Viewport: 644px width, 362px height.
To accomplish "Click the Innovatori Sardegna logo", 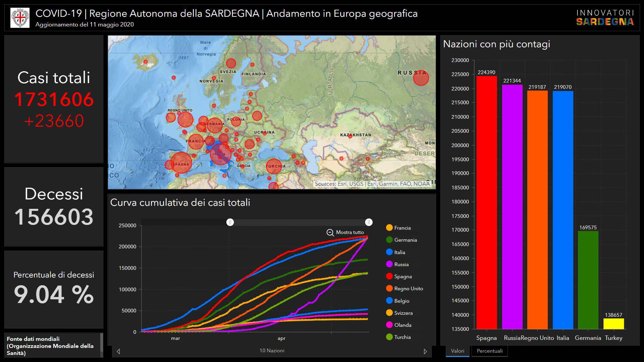I will [x=605, y=17].
